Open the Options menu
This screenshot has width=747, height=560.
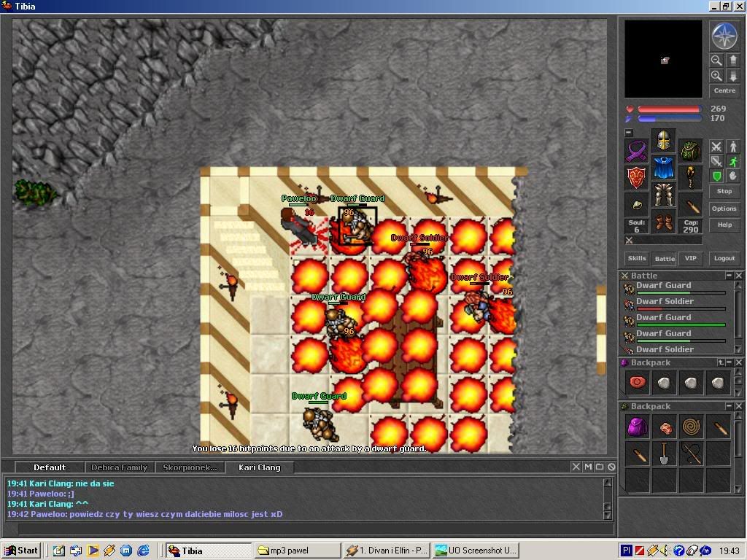[x=724, y=209]
